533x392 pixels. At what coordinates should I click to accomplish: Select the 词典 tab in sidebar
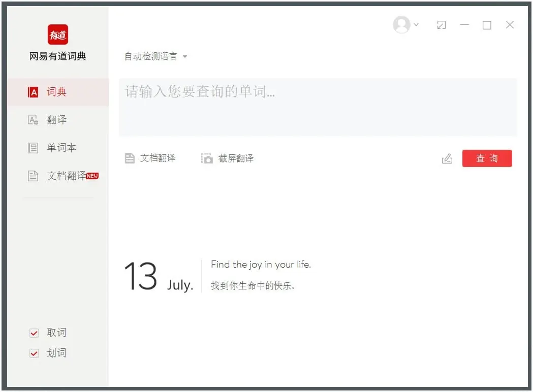(x=57, y=92)
